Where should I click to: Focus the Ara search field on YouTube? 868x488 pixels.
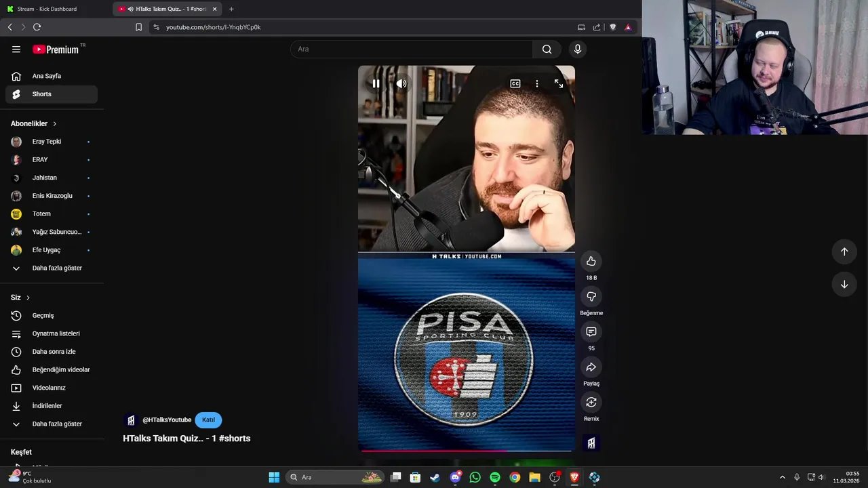(412, 49)
